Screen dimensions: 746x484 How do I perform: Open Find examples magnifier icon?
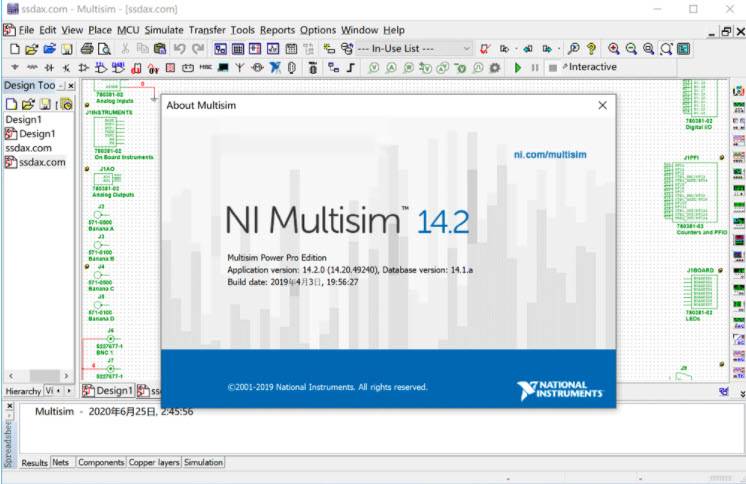(574, 49)
